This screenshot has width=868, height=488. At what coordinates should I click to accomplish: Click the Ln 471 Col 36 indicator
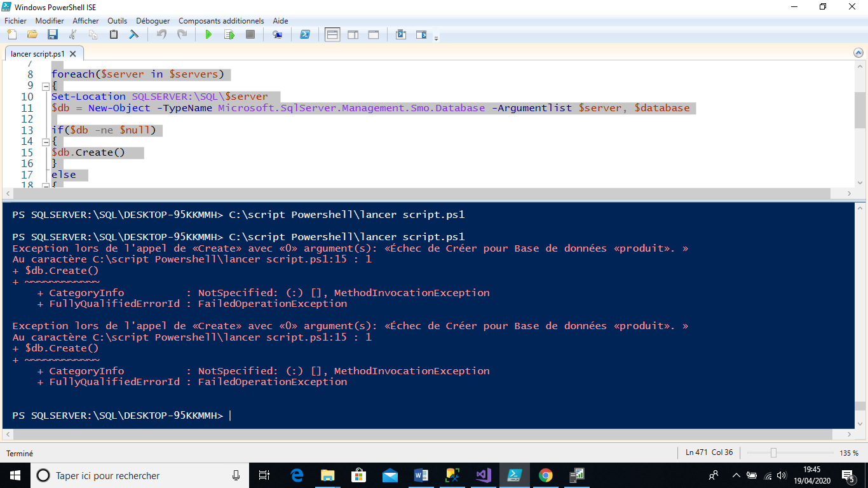(x=709, y=452)
